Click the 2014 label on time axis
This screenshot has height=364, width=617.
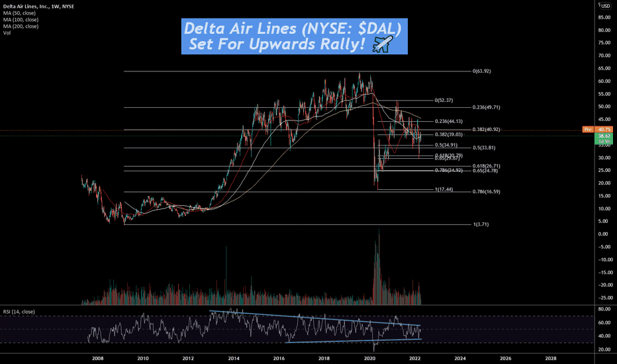pos(234,359)
